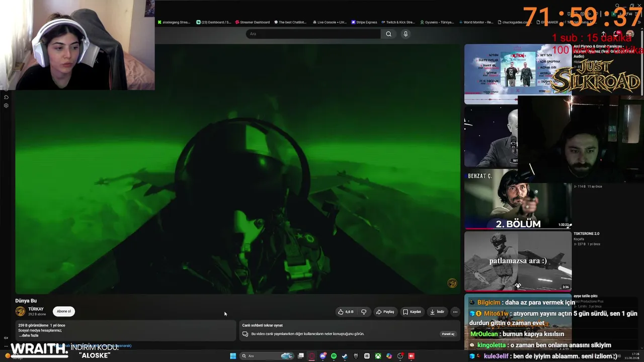Click the Windows taskbar search box

click(x=267, y=356)
